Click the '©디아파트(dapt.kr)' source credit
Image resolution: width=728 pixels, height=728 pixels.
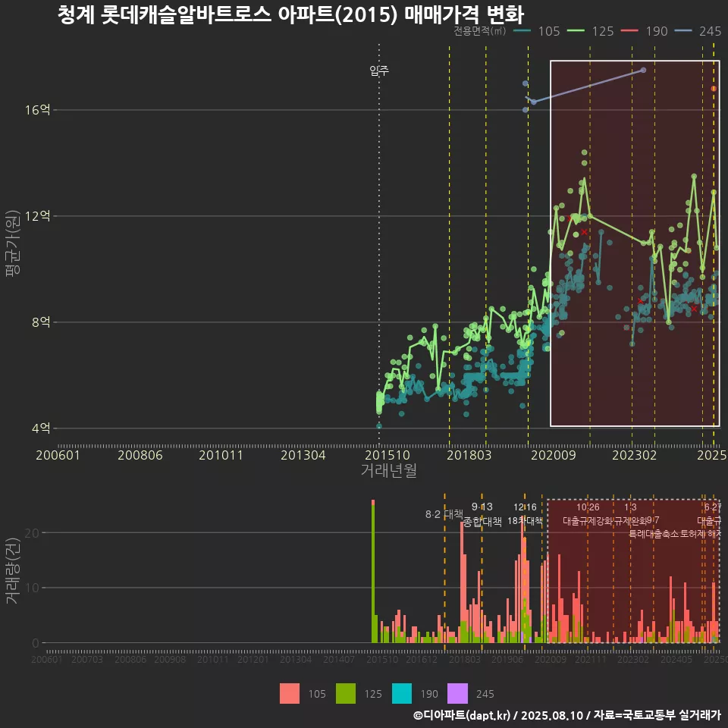coord(462,715)
